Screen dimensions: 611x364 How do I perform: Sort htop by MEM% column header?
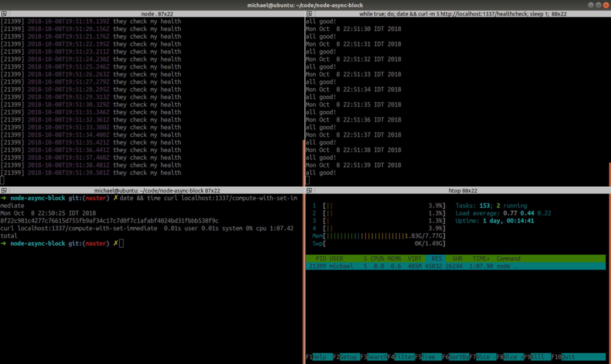pyautogui.click(x=394, y=259)
